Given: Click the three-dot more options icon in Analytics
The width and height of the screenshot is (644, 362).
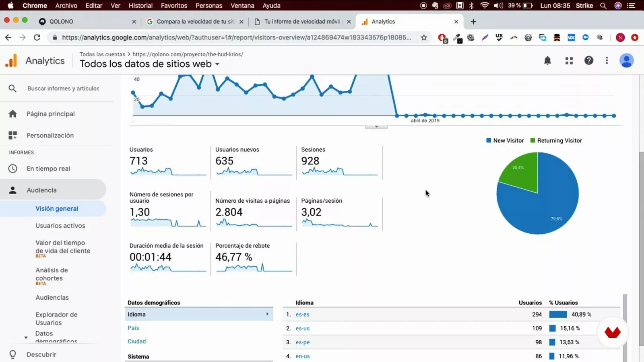Looking at the screenshot, I should click(x=607, y=61).
